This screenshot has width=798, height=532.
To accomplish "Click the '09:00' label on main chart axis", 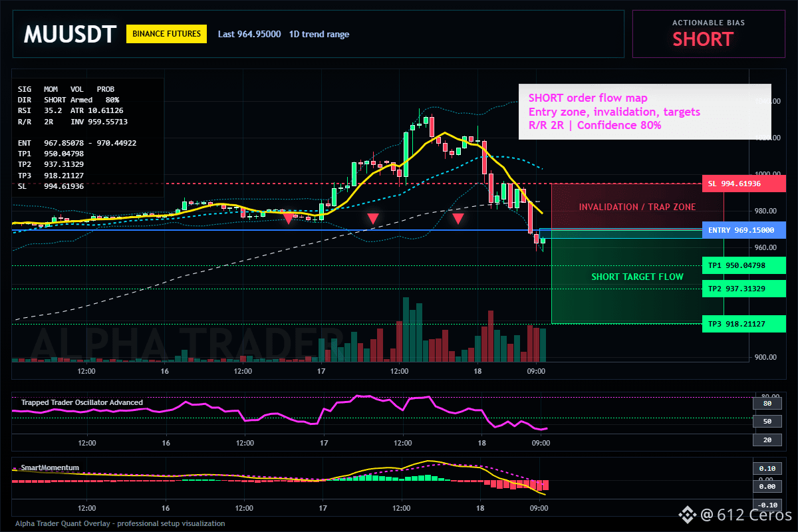I will click(x=537, y=371).
